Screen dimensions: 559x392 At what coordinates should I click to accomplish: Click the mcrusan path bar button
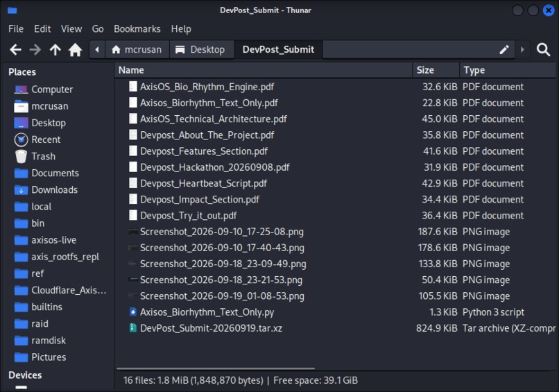[x=137, y=49]
